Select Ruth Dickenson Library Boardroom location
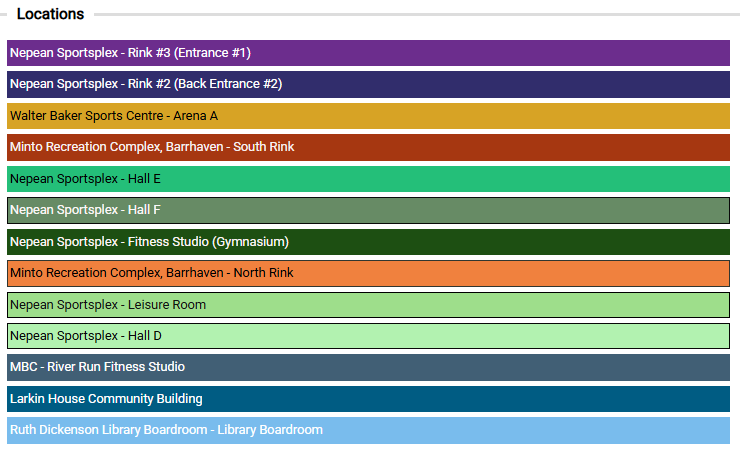This screenshot has height=456, width=740. pyautogui.click(x=368, y=431)
